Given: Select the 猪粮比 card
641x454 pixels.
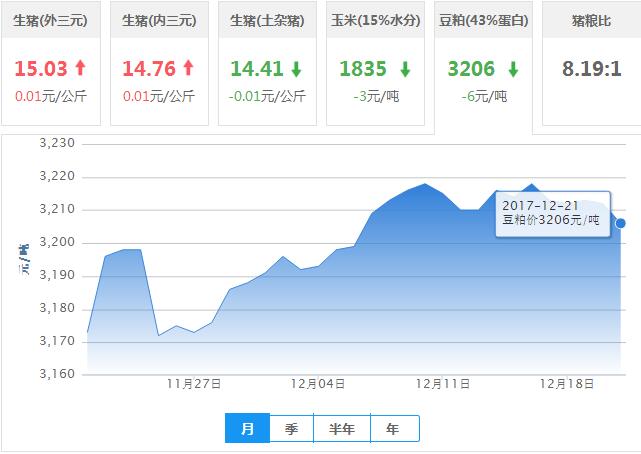Looking at the screenshot, I should pos(592,63).
